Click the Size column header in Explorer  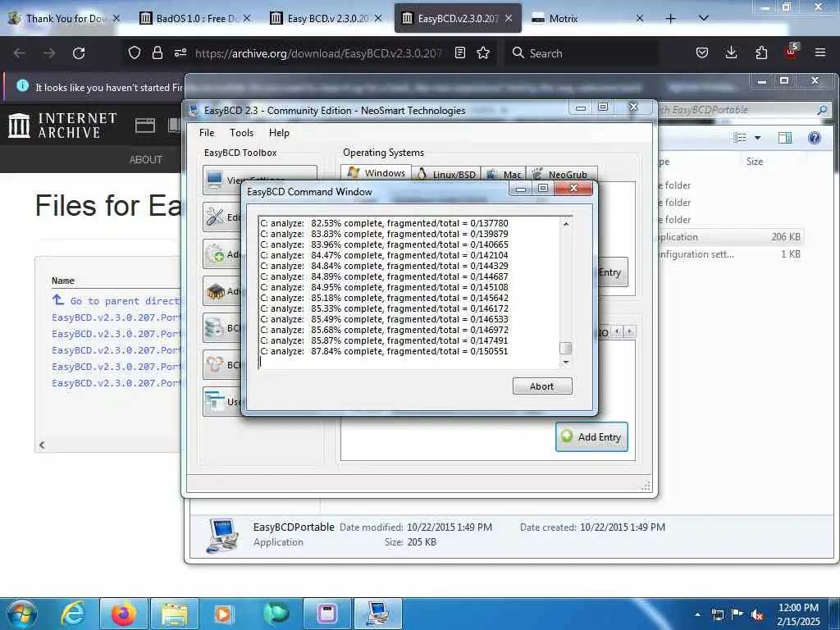pos(755,162)
